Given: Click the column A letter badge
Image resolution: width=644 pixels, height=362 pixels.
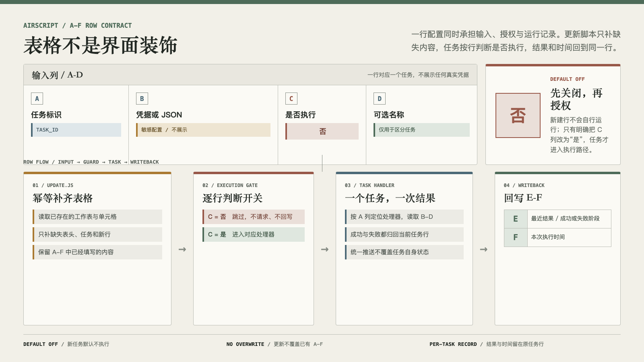Looking at the screenshot, I should click(37, 99).
